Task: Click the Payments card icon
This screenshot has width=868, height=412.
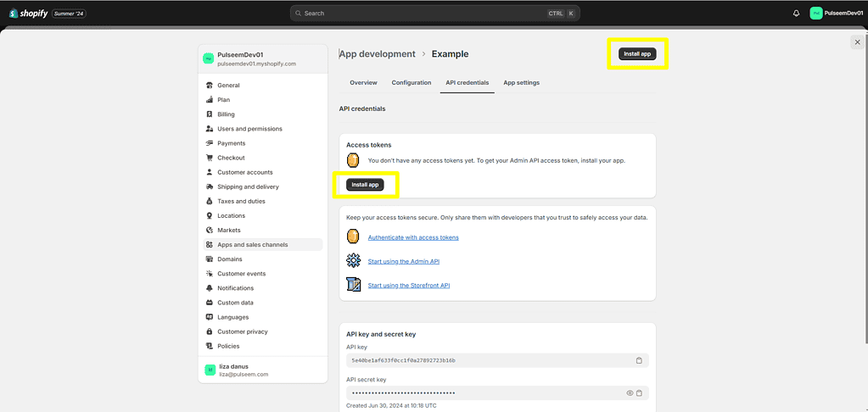Action: (x=210, y=143)
